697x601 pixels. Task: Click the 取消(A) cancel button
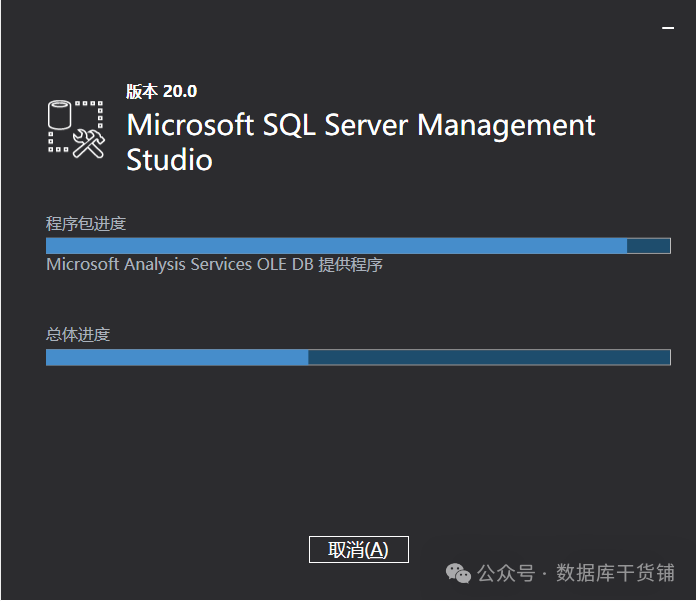click(358, 550)
